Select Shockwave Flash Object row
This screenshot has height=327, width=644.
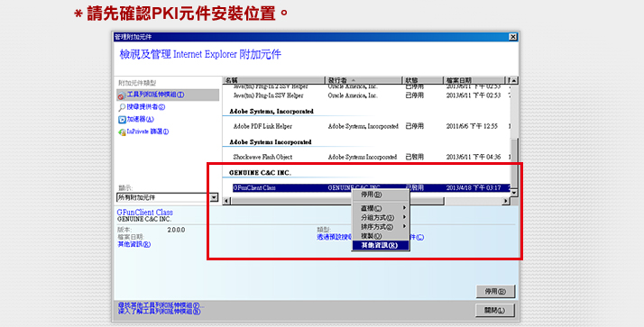(x=366, y=157)
